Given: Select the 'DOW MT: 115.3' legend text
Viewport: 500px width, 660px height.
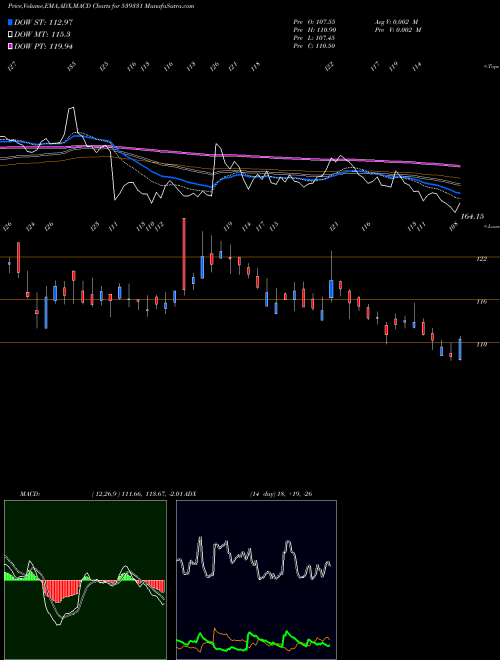Looking at the screenshot, I should click(x=42, y=35).
